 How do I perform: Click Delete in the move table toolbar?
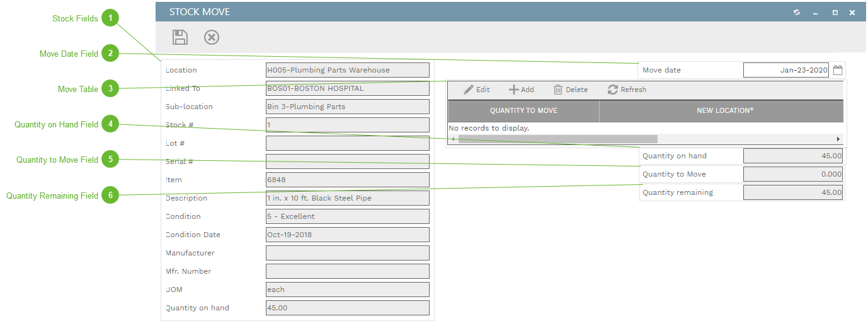pyautogui.click(x=571, y=90)
